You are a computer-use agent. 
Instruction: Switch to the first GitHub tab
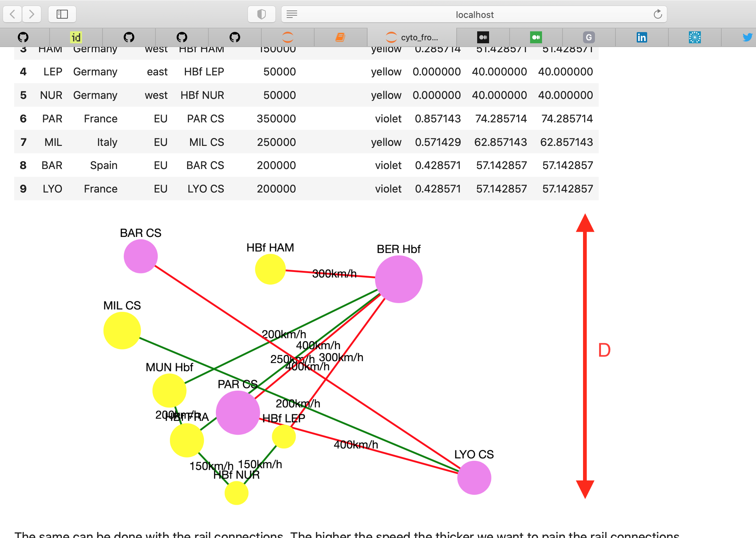(x=23, y=37)
